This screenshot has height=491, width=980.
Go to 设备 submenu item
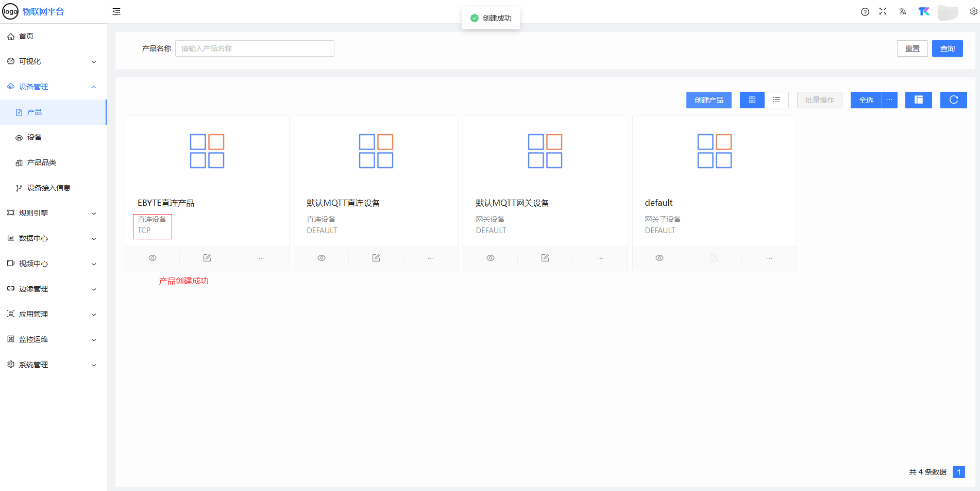pos(35,137)
